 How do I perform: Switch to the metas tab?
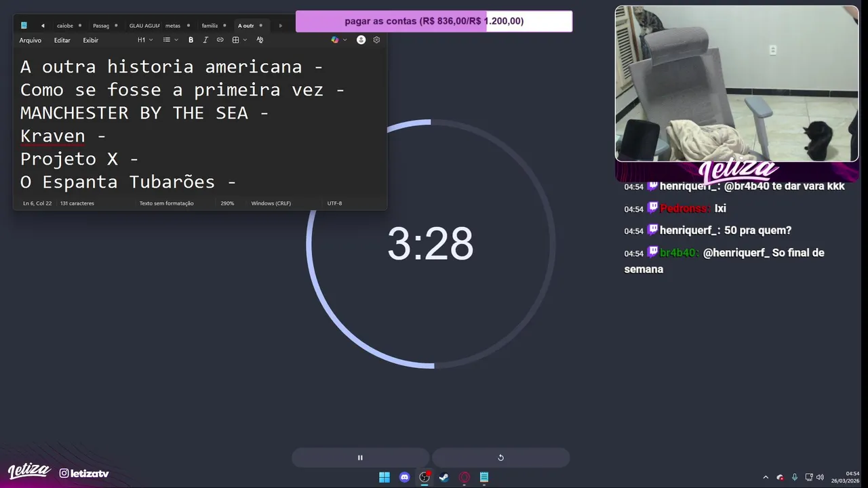pyautogui.click(x=179, y=26)
